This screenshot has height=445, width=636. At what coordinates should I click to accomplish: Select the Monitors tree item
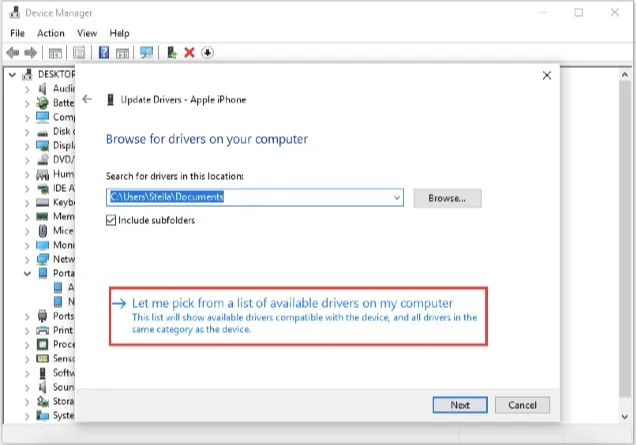click(x=63, y=245)
